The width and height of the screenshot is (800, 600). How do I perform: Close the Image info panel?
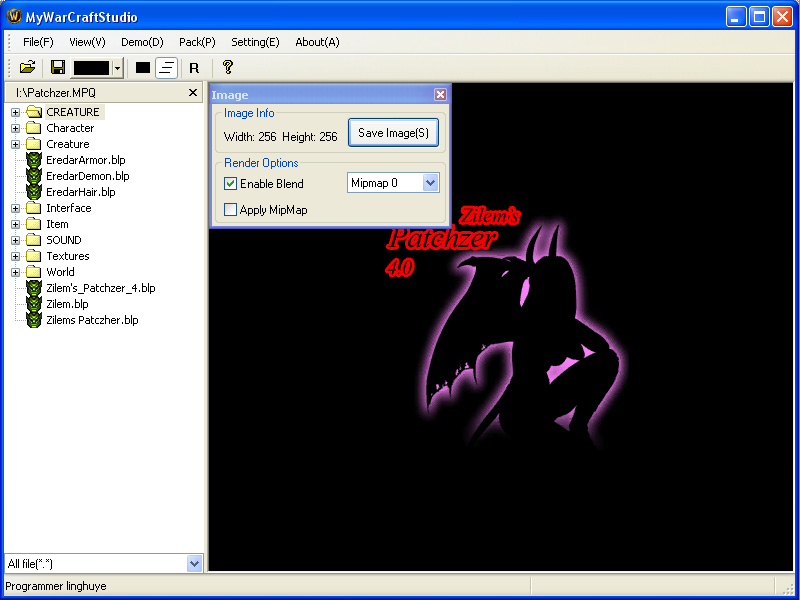click(440, 94)
